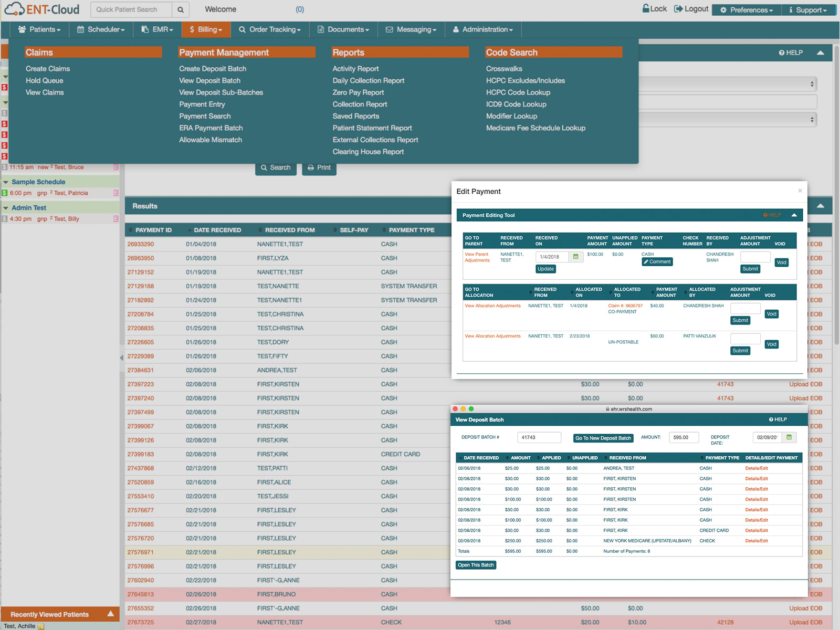Viewport: 840px width, 630px height.
Task: Collapse the Payment Editing Tool panel chevron
Action: point(794,215)
